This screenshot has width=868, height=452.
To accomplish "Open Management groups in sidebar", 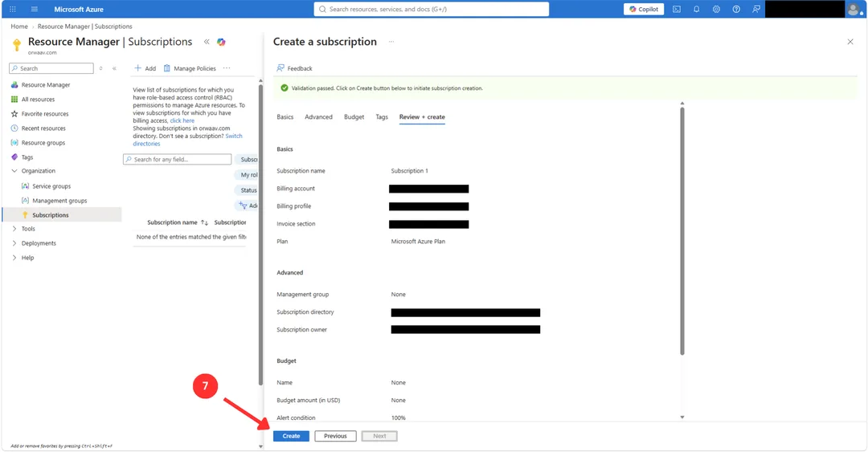I will [59, 200].
